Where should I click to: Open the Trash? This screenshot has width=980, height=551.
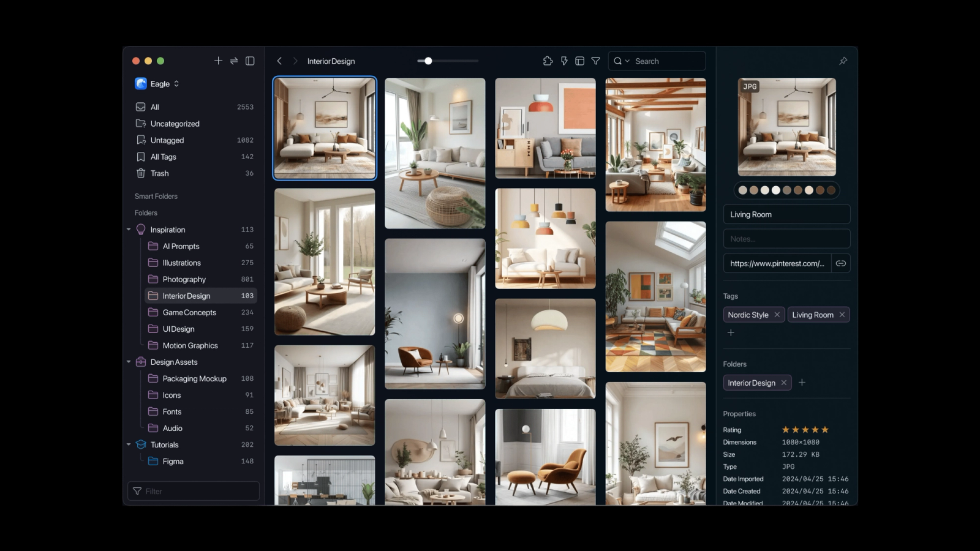click(x=194, y=173)
